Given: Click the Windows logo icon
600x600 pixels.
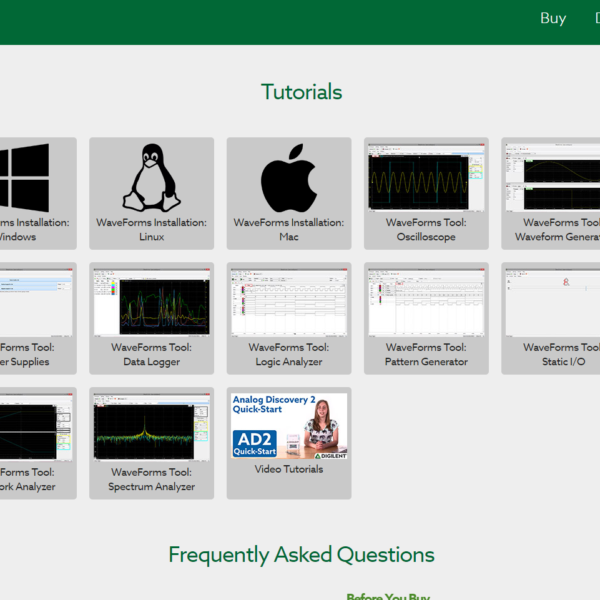Looking at the screenshot, I should coord(25,176).
